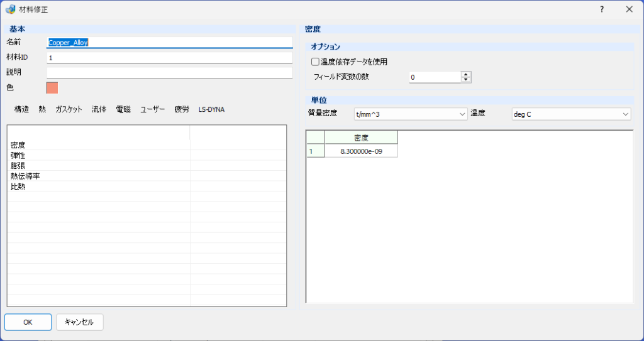Decrease the フィールド変数の数 value with the down arrow
Viewport: 644px width, 341px height.
pyautogui.click(x=466, y=80)
